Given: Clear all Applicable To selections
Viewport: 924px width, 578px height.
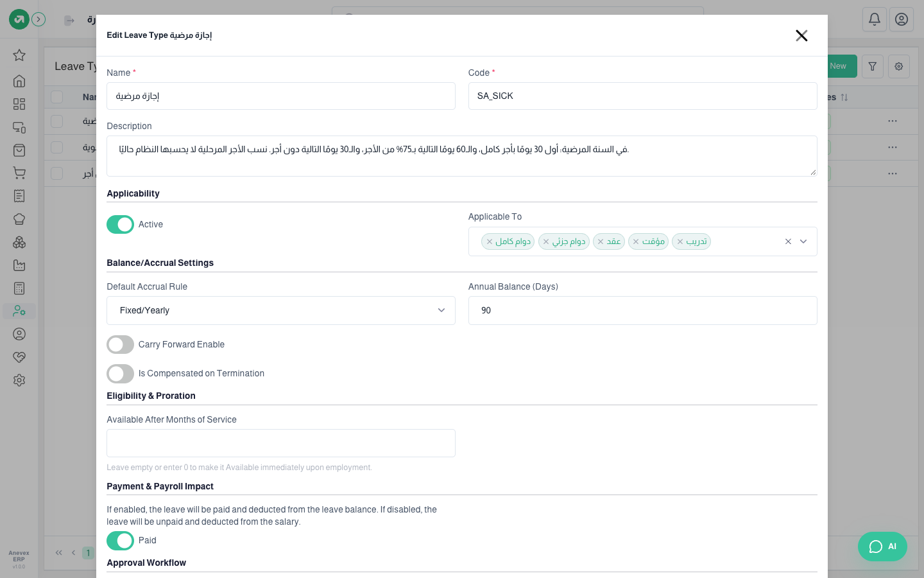Looking at the screenshot, I should click(788, 241).
